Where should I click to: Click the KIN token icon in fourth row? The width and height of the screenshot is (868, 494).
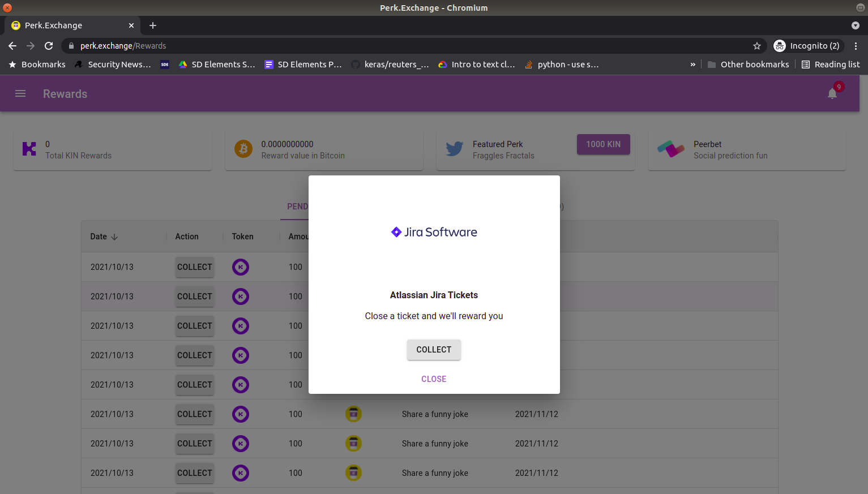(x=241, y=355)
